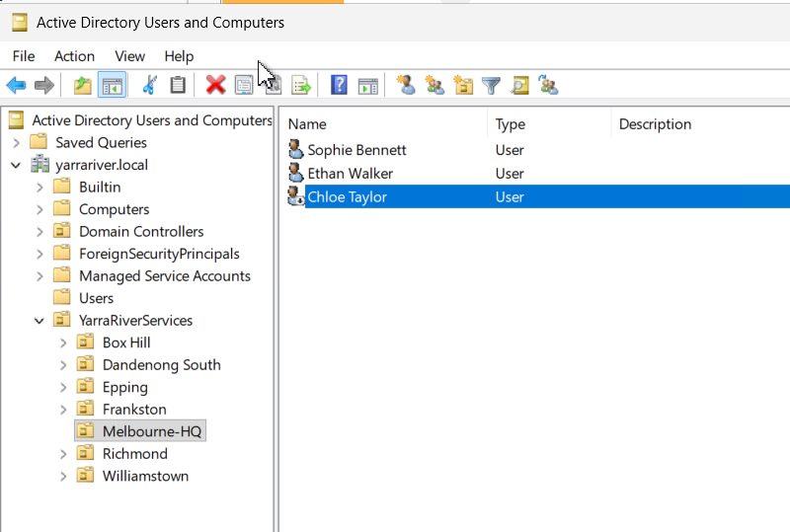Screen dimensions: 790x532
Task: Collapse the yarrariver.local domain node
Action: [16, 165]
